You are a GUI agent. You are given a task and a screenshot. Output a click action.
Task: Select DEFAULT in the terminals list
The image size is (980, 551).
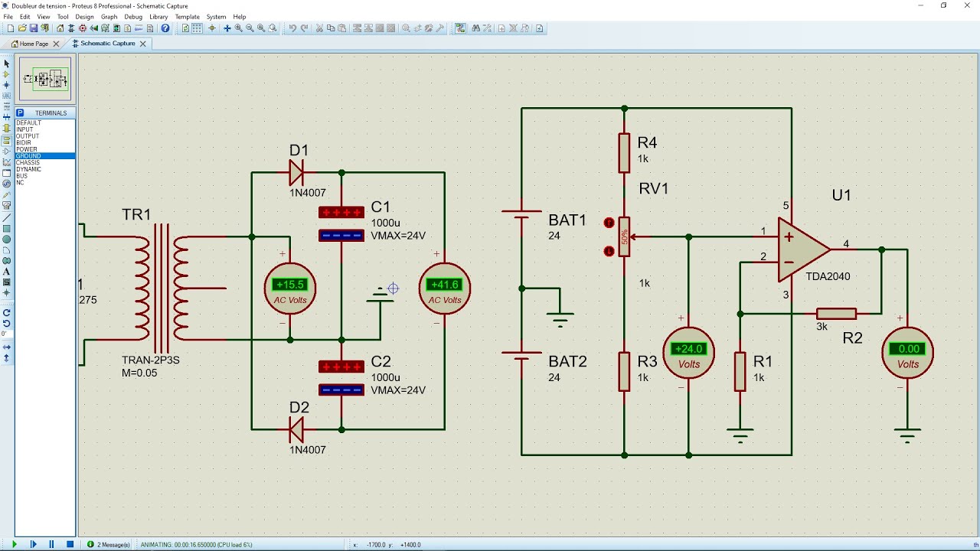45,123
